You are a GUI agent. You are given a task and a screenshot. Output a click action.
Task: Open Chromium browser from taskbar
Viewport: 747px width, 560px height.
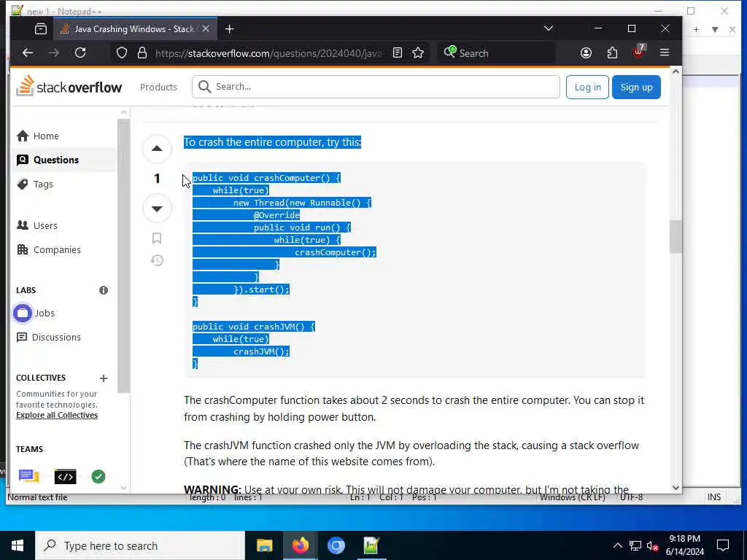point(336,545)
